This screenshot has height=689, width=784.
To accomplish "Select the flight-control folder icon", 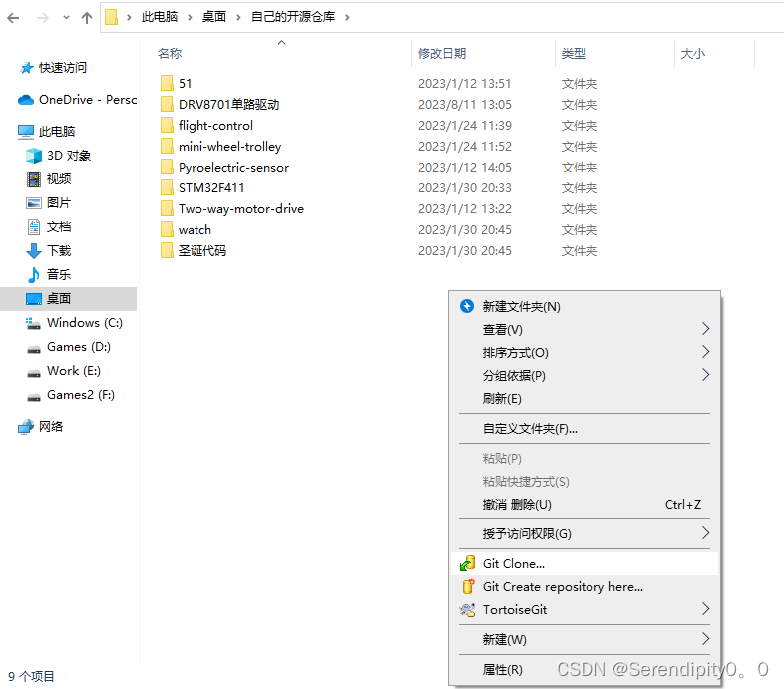I will (167, 125).
